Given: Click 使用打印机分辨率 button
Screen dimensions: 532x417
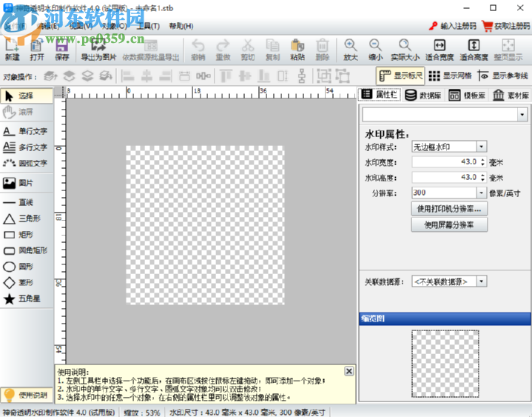Looking at the screenshot, I should 449,209.
